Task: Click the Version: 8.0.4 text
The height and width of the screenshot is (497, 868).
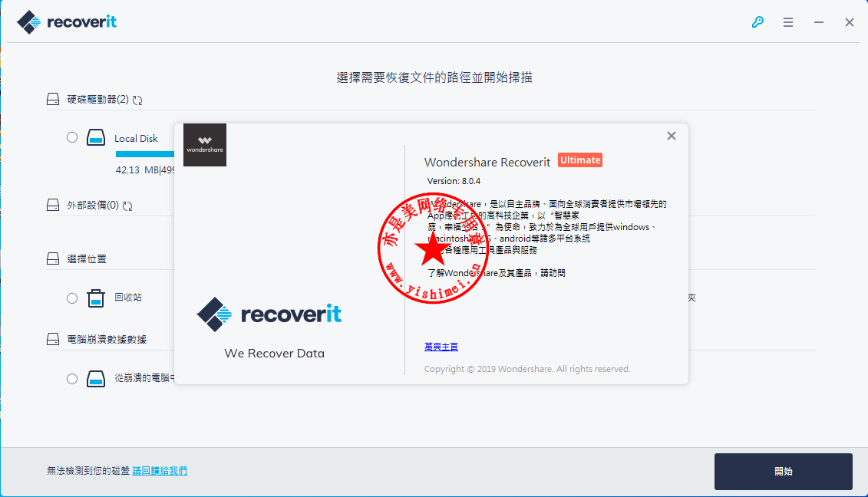Action: (x=454, y=181)
